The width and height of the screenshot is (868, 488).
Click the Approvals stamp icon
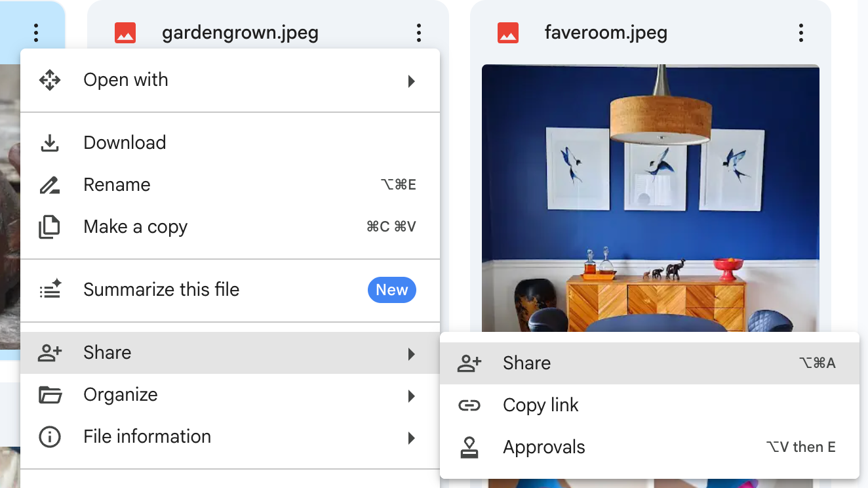point(469,447)
